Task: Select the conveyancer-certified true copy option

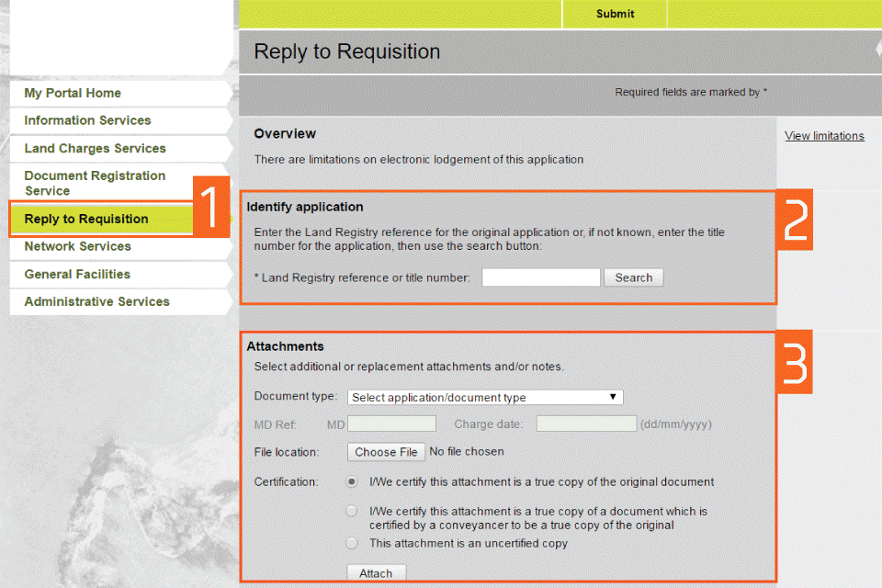Action: tap(351, 511)
